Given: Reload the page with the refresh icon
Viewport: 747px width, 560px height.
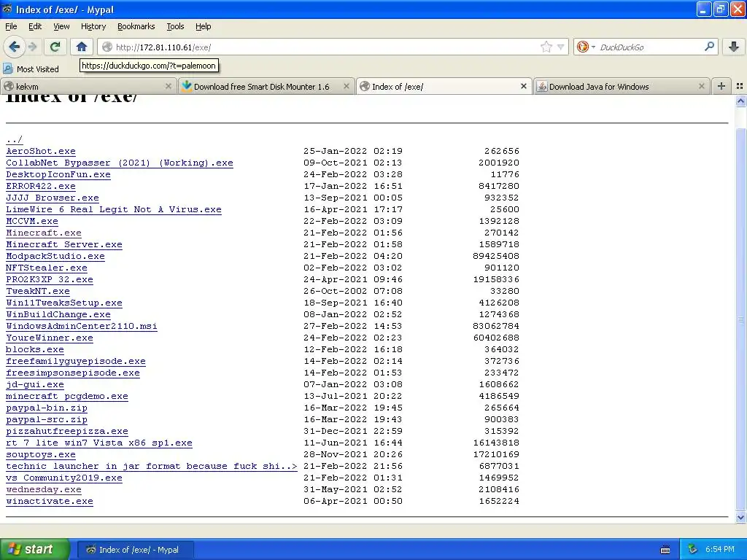Looking at the screenshot, I should click(55, 47).
